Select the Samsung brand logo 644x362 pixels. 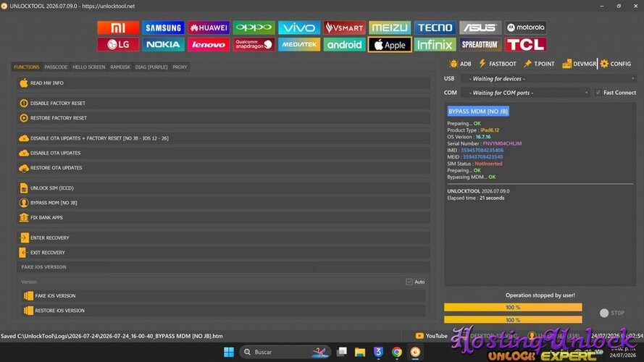163,28
